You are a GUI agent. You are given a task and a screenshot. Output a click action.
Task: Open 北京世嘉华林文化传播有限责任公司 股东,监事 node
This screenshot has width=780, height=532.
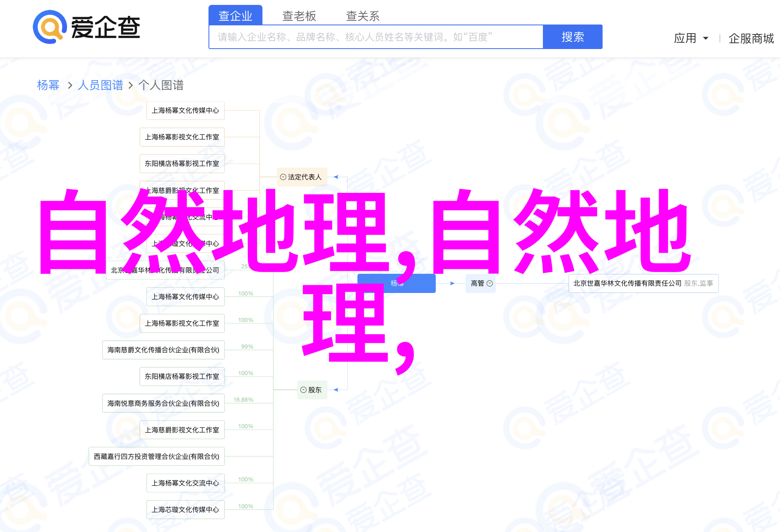click(x=643, y=283)
